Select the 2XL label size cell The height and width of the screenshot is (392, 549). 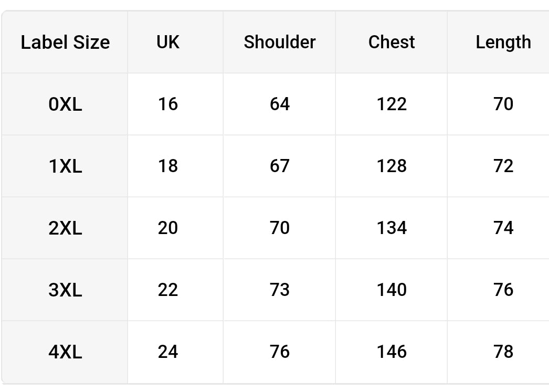[65, 228]
